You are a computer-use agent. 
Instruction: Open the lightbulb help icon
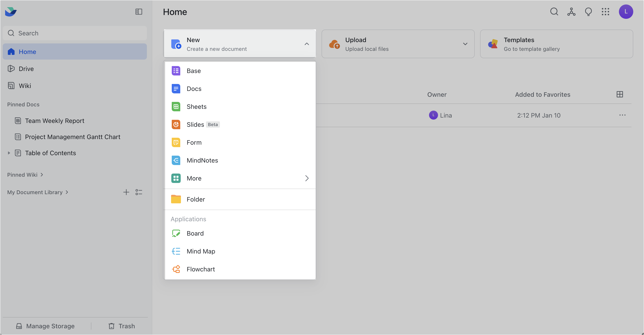tap(588, 12)
